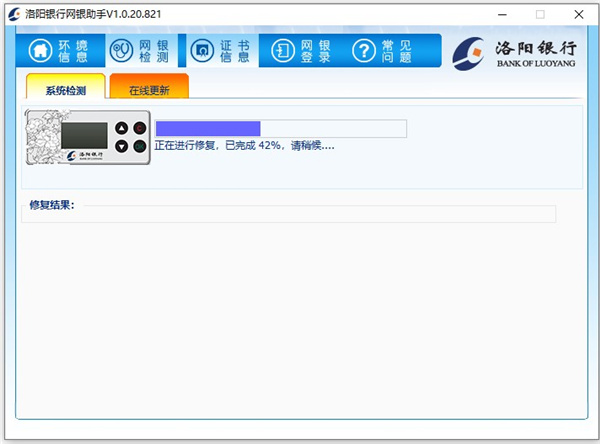Click the down arrow button on the device
The image size is (600, 444).
tap(122, 146)
